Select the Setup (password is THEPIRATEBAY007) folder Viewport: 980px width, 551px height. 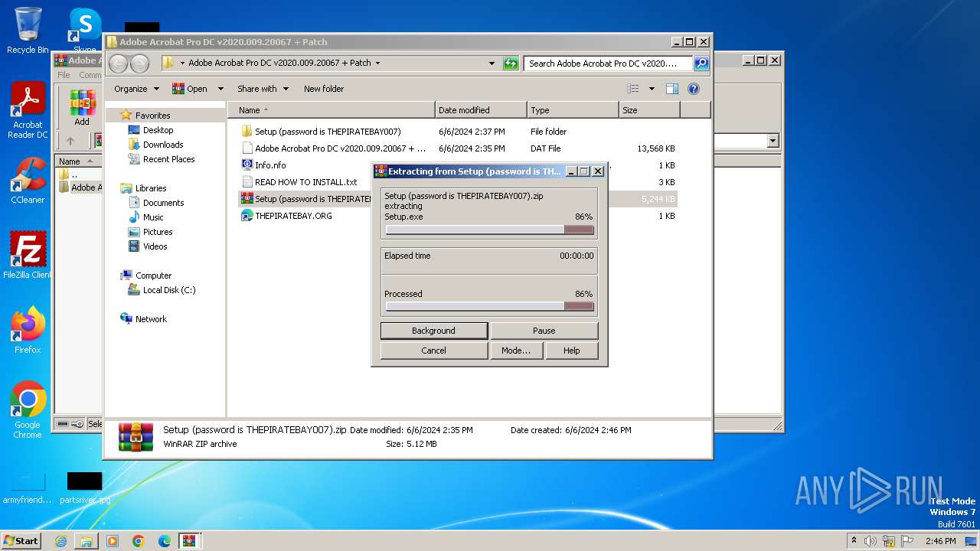point(328,132)
